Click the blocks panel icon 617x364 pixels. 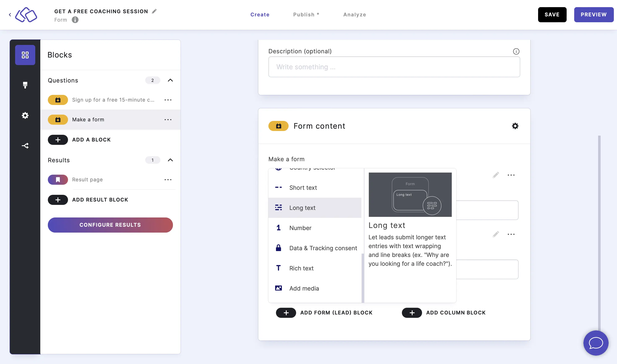coord(25,55)
